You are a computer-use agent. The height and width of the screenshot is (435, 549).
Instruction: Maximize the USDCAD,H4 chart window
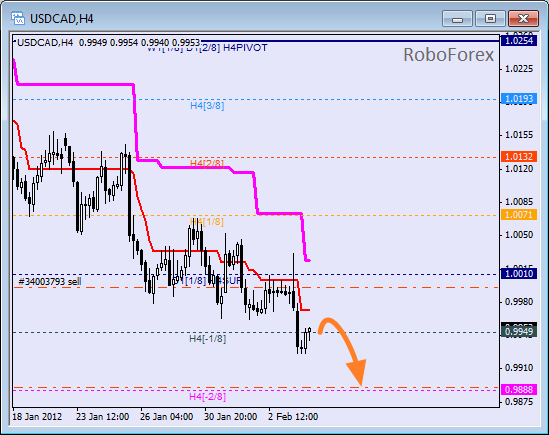pyautogui.click(x=490, y=19)
